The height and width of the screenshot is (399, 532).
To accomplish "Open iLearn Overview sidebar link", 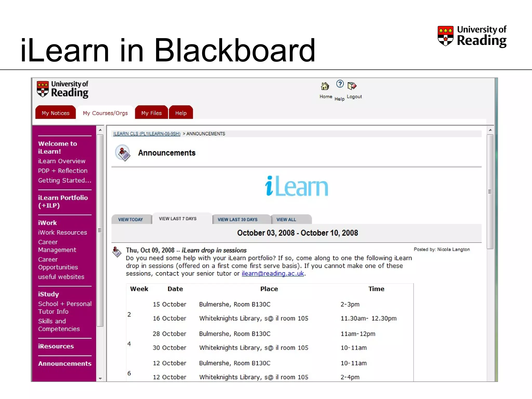I will 62,161.
